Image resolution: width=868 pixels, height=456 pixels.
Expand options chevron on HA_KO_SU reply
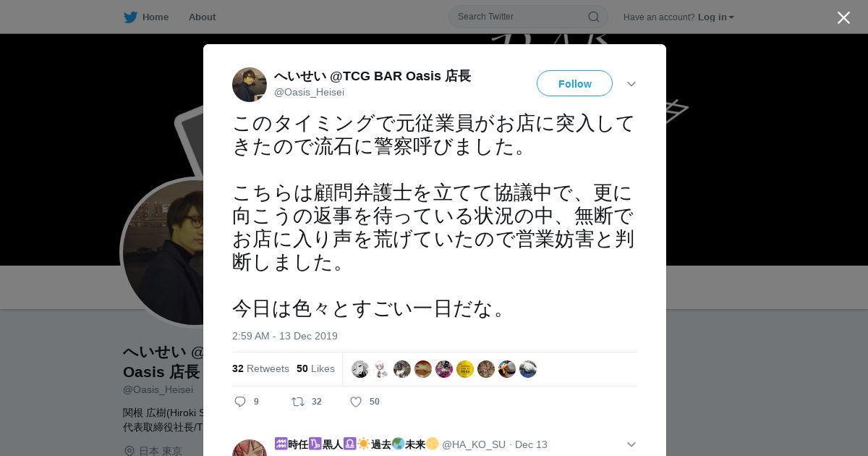[x=631, y=444]
